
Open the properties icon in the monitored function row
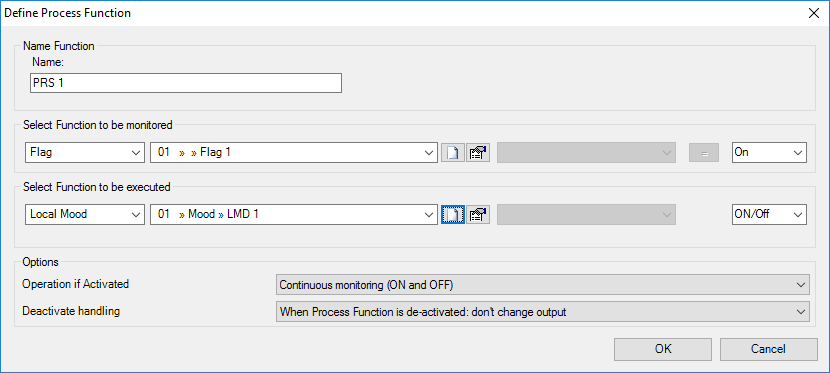(477, 152)
